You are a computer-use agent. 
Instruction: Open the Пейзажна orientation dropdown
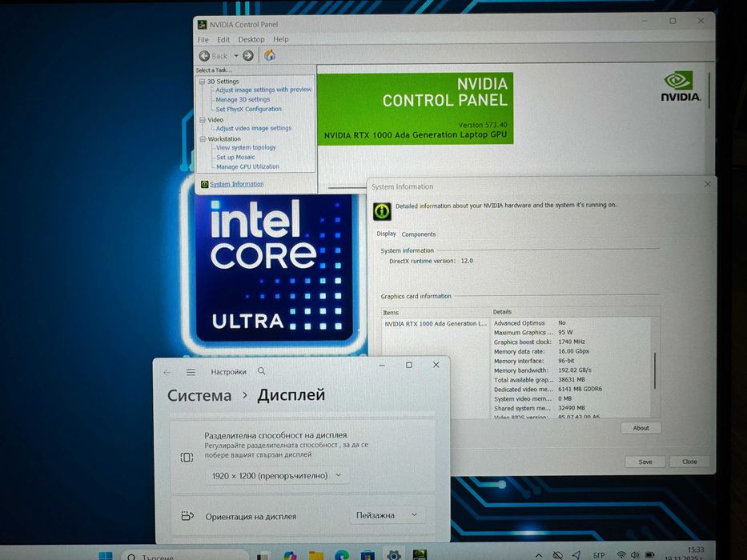pyautogui.click(x=387, y=515)
